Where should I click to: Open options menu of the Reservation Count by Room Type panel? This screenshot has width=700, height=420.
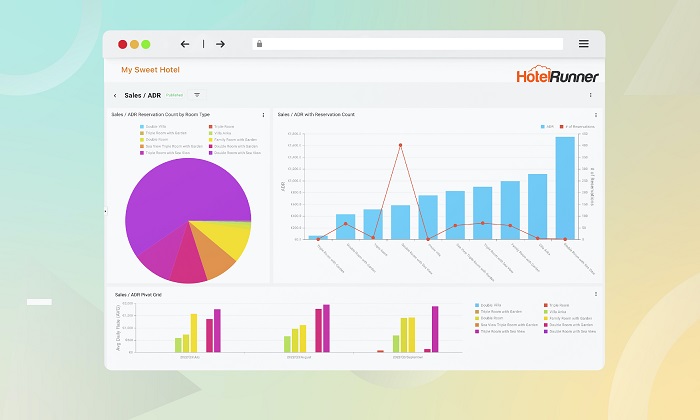(263, 115)
